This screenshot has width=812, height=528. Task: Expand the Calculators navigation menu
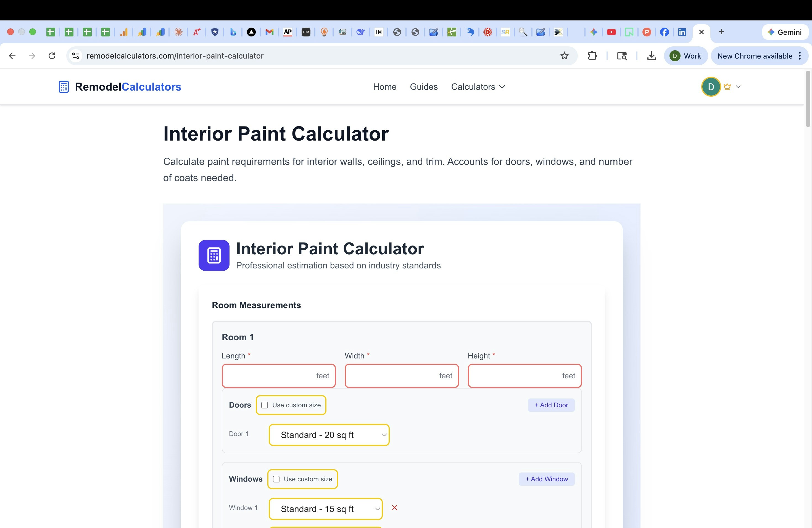(477, 87)
